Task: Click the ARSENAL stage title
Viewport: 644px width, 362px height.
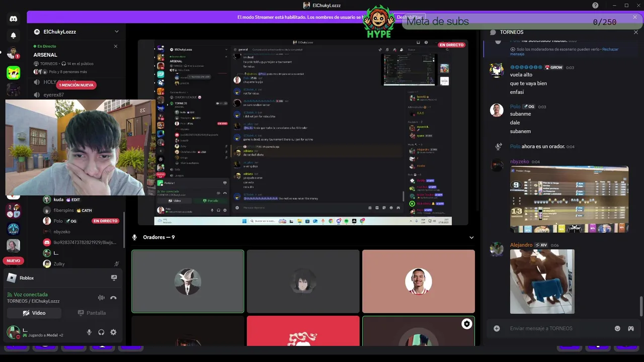Action: point(45,55)
